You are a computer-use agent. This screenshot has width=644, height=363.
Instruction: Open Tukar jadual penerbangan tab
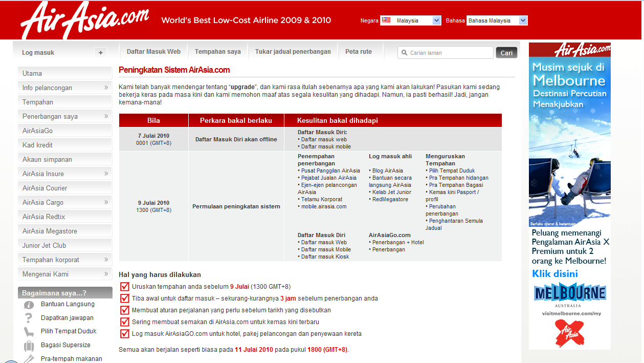click(x=293, y=52)
